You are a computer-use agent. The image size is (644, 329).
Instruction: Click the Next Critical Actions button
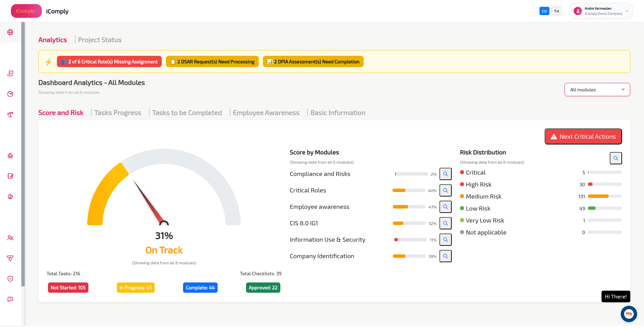click(583, 136)
